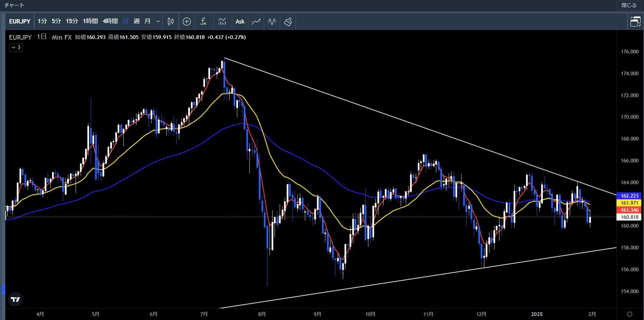Click the EURJPY chart legend title
Image resolution: width=644 pixels, height=320 pixels.
click(x=20, y=37)
